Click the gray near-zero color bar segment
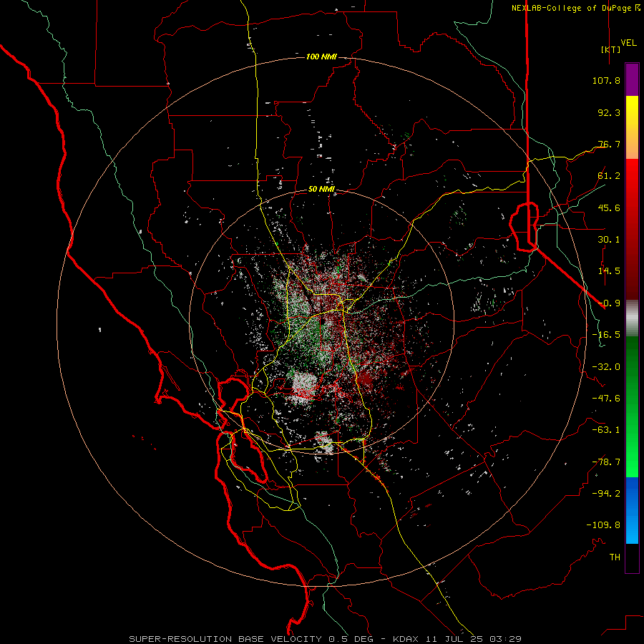The image size is (644, 644). click(632, 318)
